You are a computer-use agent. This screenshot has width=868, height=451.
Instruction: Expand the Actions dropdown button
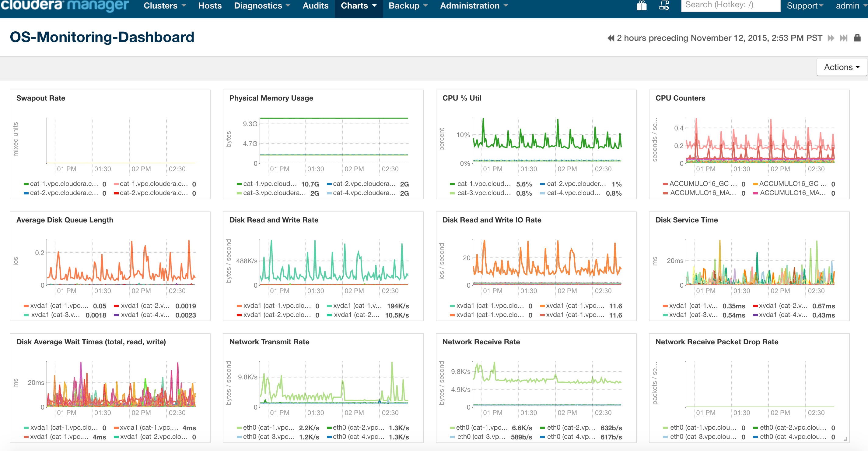click(842, 67)
